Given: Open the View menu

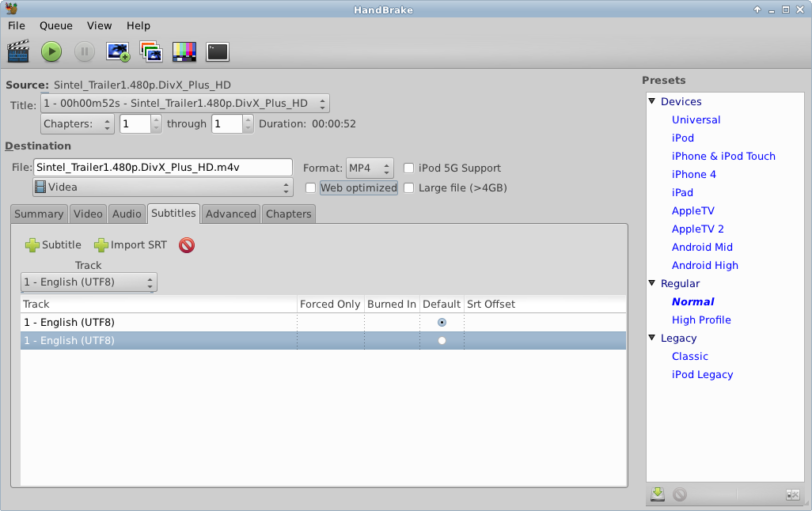Looking at the screenshot, I should point(99,25).
